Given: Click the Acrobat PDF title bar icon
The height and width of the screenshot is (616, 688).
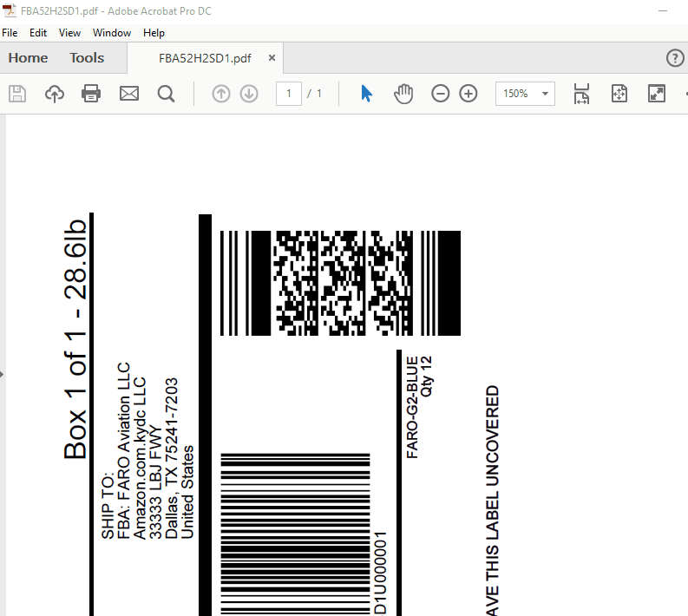Looking at the screenshot, I should pyautogui.click(x=10, y=10).
